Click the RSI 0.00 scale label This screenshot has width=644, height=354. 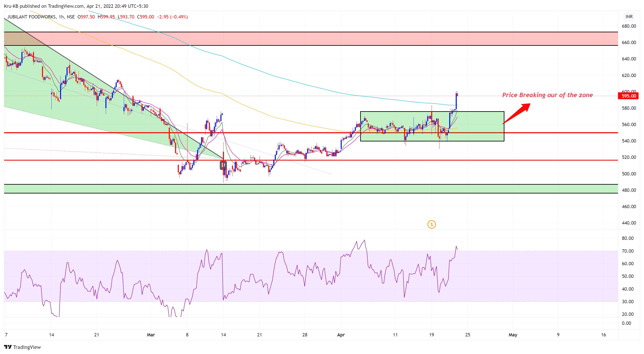(627, 323)
